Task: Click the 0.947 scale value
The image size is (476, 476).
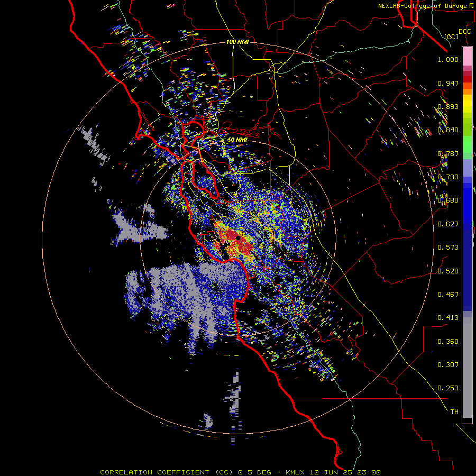Action: click(x=448, y=83)
